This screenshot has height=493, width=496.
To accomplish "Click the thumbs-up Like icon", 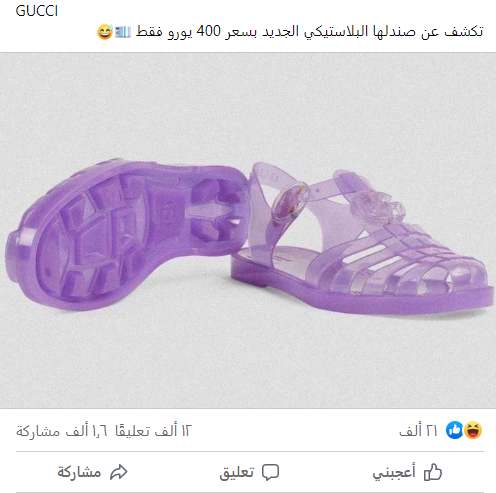I will tap(433, 472).
